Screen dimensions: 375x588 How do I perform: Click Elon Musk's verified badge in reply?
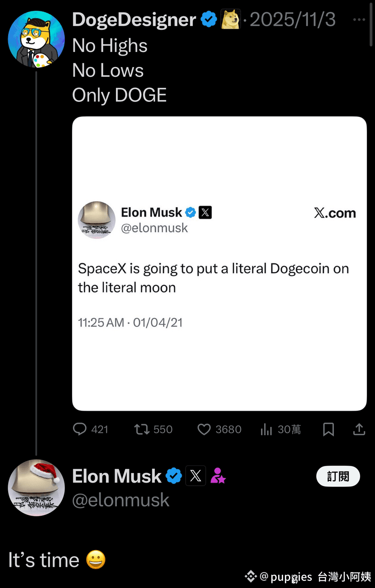pos(173,476)
